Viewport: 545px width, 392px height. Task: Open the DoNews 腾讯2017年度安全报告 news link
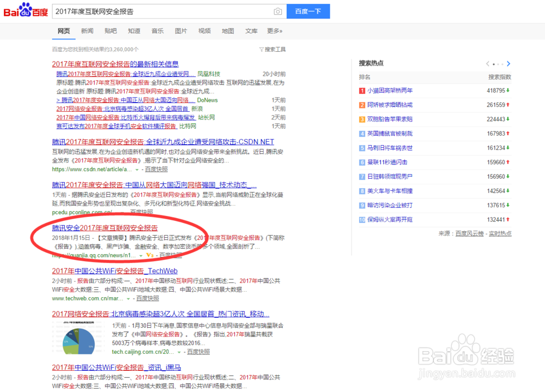click(x=125, y=100)
